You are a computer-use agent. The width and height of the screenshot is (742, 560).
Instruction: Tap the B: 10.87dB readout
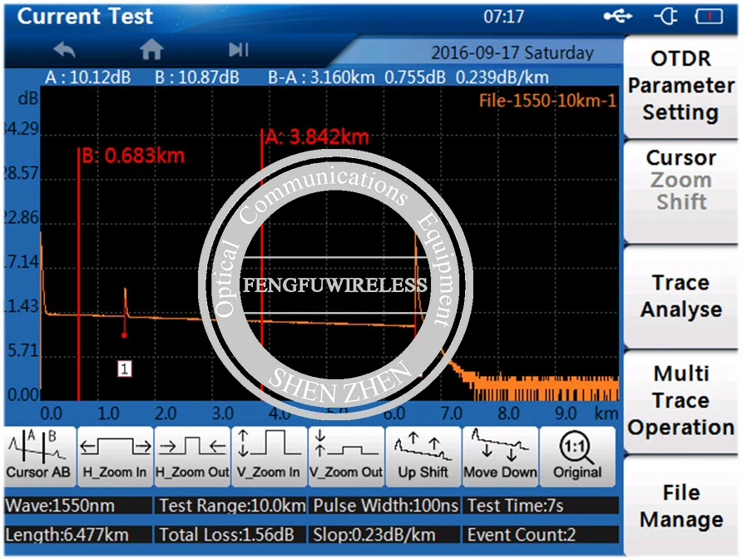pyautogui.click(x=197, y=77)
